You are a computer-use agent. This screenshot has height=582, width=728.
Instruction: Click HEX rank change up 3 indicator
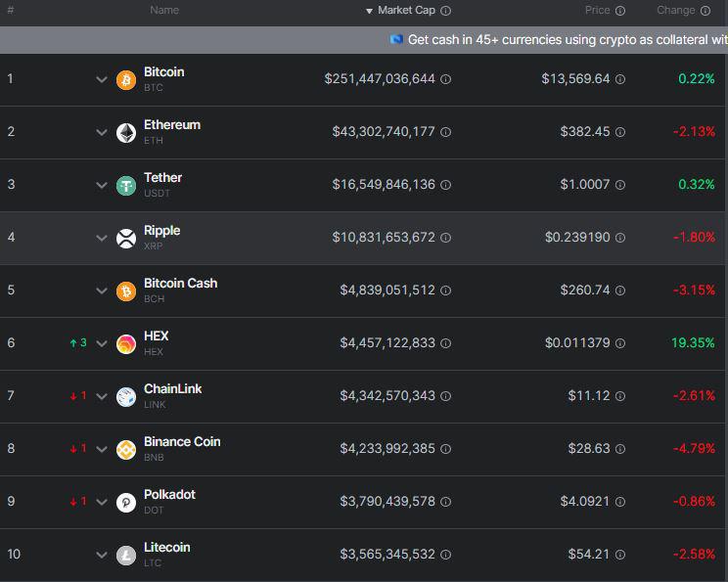[78, 343]
